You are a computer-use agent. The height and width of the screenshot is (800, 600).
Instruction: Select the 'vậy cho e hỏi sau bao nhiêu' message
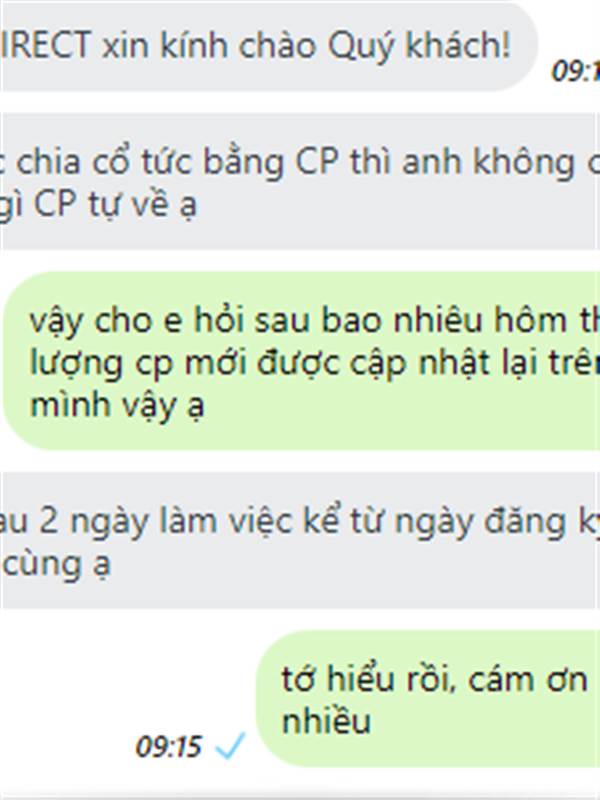pyautogui.click(x=302, y=361)
